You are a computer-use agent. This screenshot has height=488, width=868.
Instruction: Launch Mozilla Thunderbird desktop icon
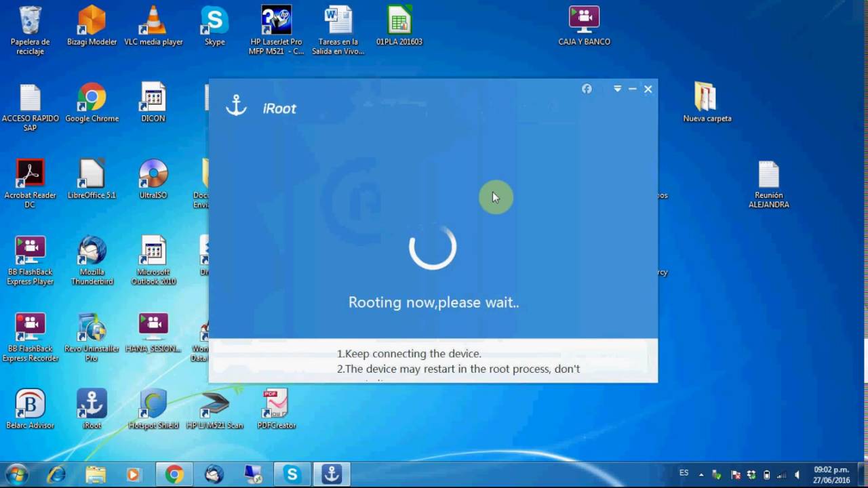point(92,261)
